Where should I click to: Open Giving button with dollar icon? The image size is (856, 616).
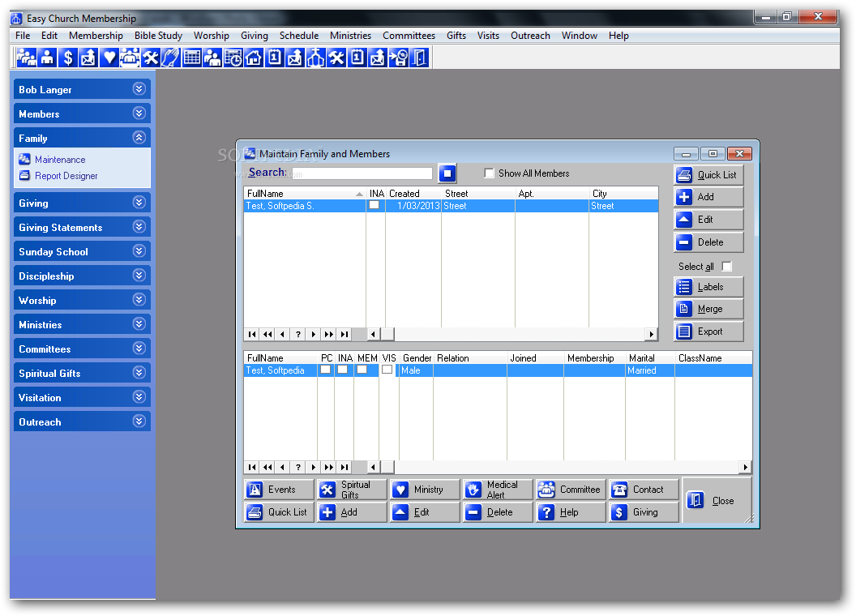(x=644, y=512)
